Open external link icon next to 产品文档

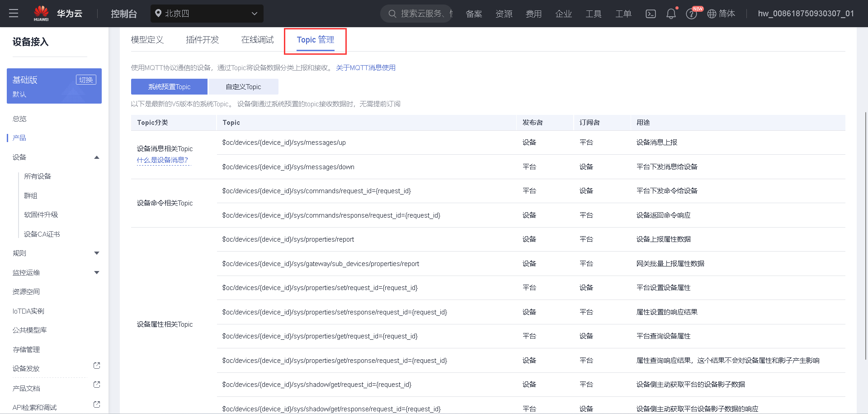click(x=97, y=385)
